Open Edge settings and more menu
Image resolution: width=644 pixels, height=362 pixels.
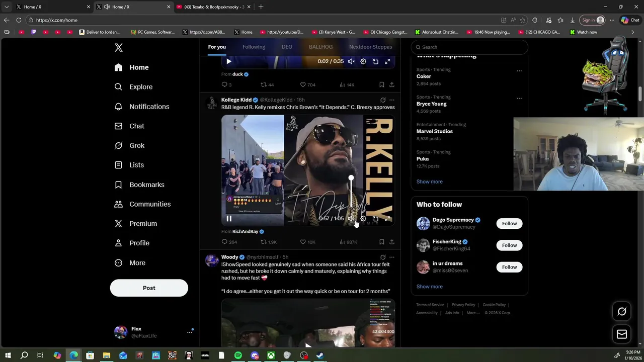[612, 20]
